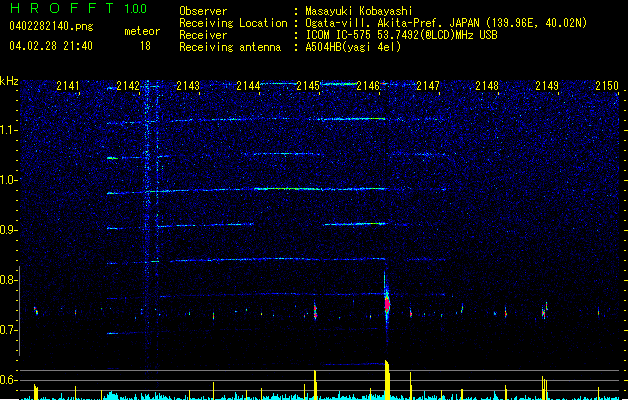This screenshot has width=629, height=400.
Task: Click the 2142 time marker
Action: pyautogui.click(x=128, y=86)
